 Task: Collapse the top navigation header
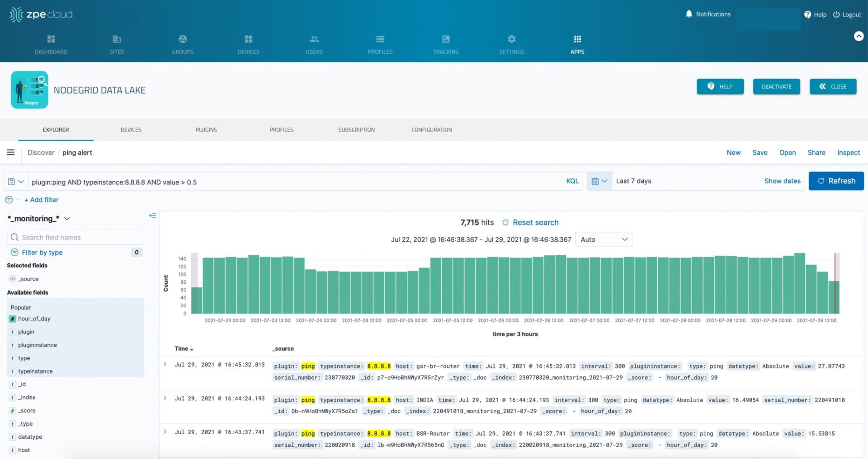[859, 36]
